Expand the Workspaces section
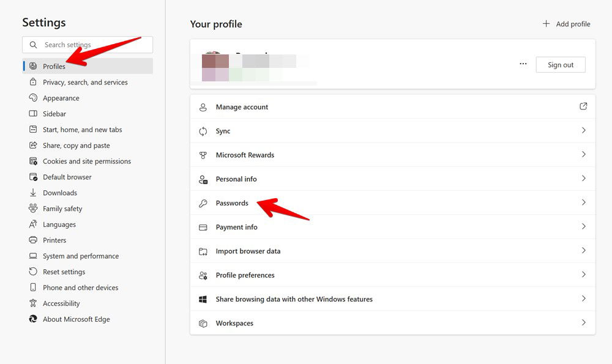Viewport: 612px width, 364px height. coord(583,323)
